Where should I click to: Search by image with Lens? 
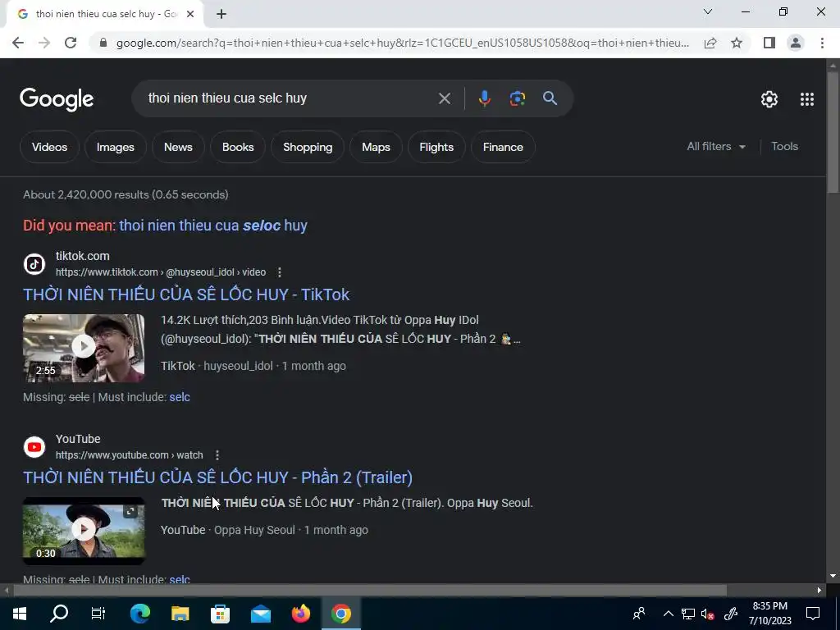pyautogui.click(x=517, y=98)
